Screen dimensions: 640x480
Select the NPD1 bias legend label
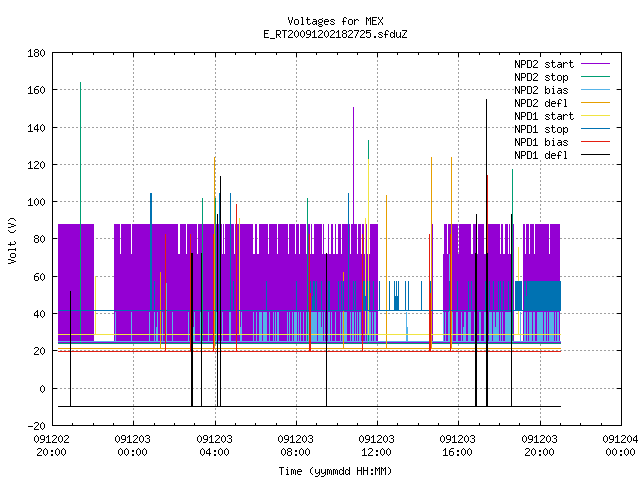tap(541, 142)
